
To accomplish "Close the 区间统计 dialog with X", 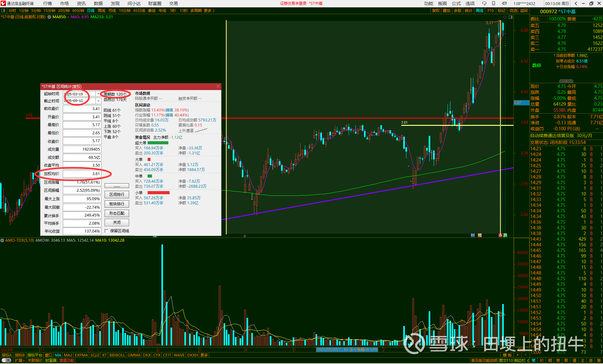I will (218, 86).
